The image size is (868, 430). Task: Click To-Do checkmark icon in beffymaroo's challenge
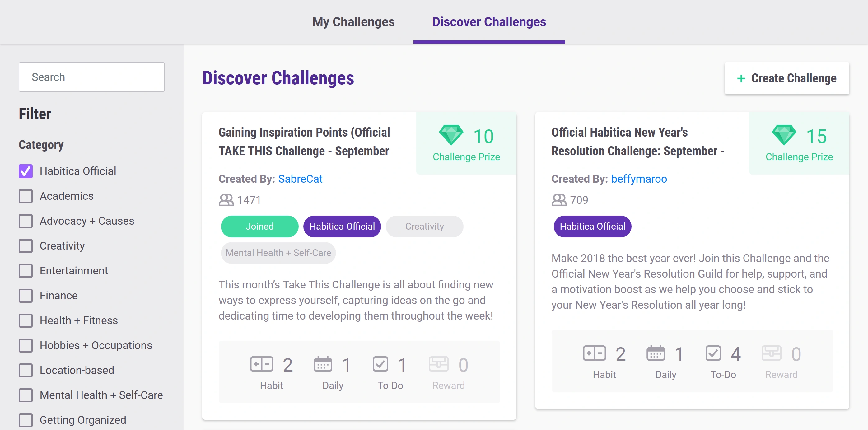[x=713, y=353]
